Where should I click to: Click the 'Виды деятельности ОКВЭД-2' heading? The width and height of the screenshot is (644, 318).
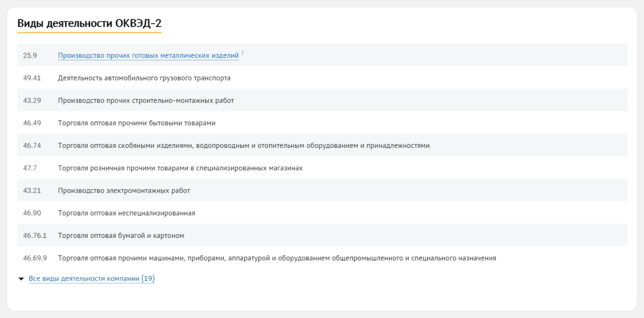tap(89, 23)
